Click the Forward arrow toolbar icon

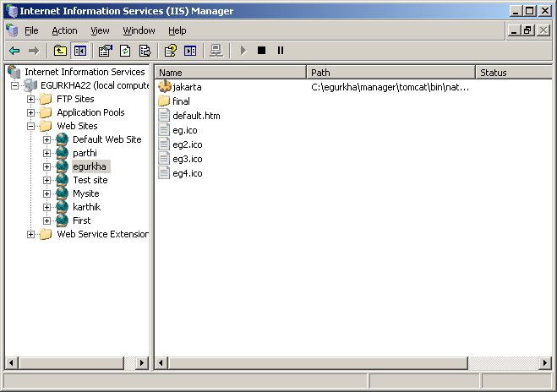tap(34, 51)
